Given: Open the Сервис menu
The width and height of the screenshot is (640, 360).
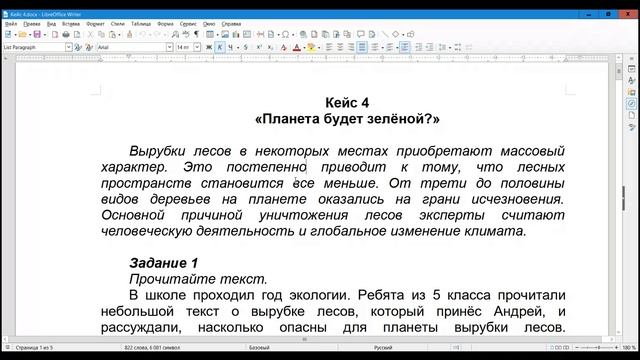Looking at the screenshot, I should [x=188, y=24].
